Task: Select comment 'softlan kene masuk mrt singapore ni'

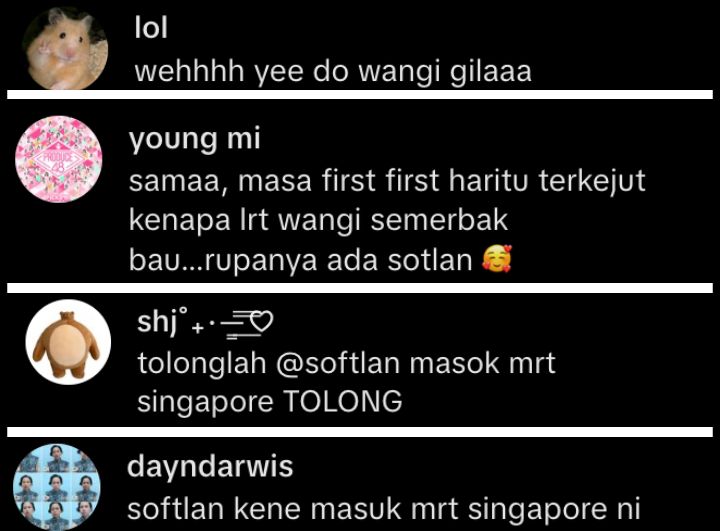Action: point(384,509)
